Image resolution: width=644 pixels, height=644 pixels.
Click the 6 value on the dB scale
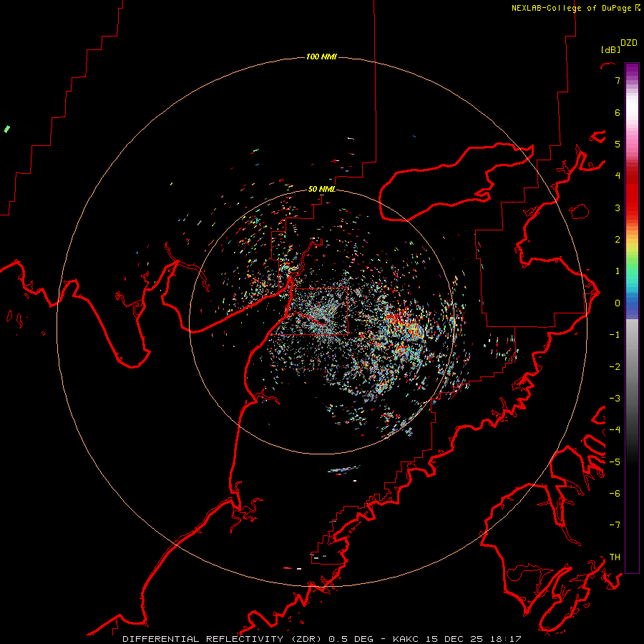pos(618,112)
